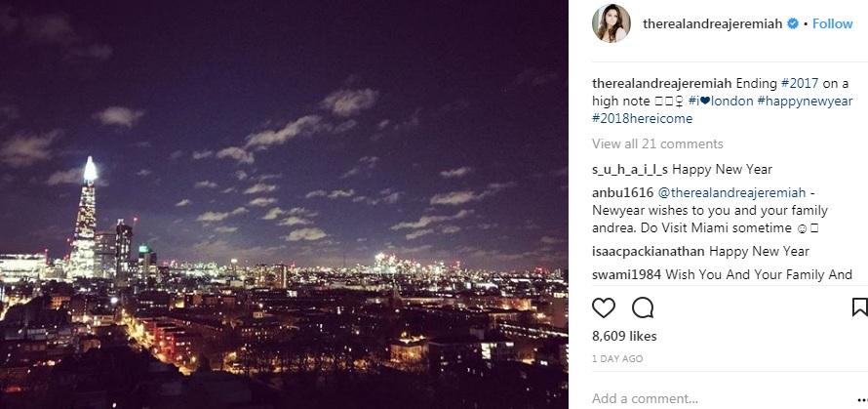This screenshot has width=868, height=409.
Task: Save the post with bookmark icon
Action: tap(859, 307)
